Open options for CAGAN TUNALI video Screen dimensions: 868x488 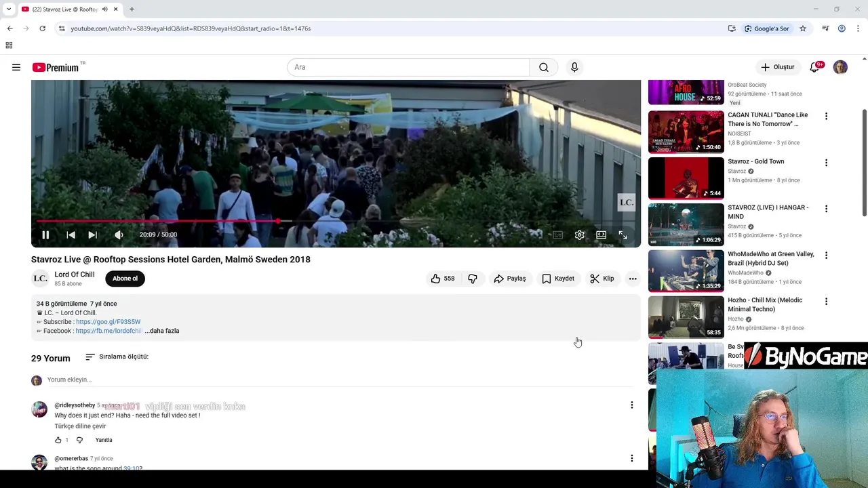826,117
